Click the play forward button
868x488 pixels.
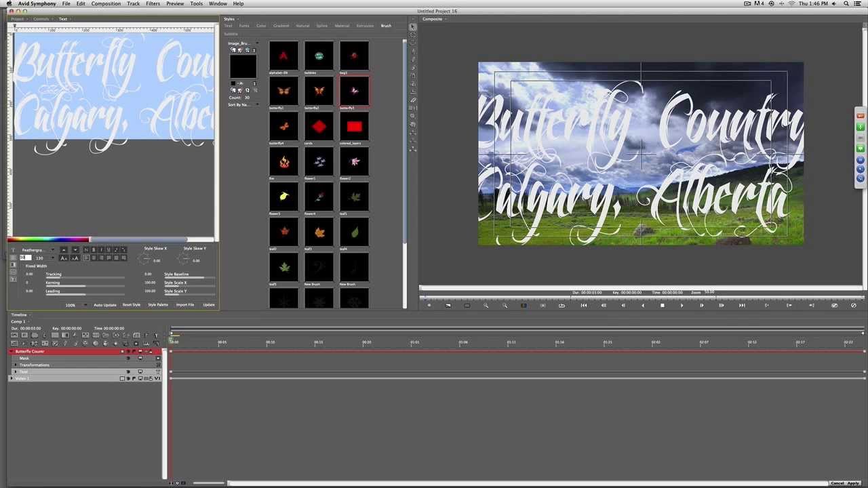pos(682,306)
